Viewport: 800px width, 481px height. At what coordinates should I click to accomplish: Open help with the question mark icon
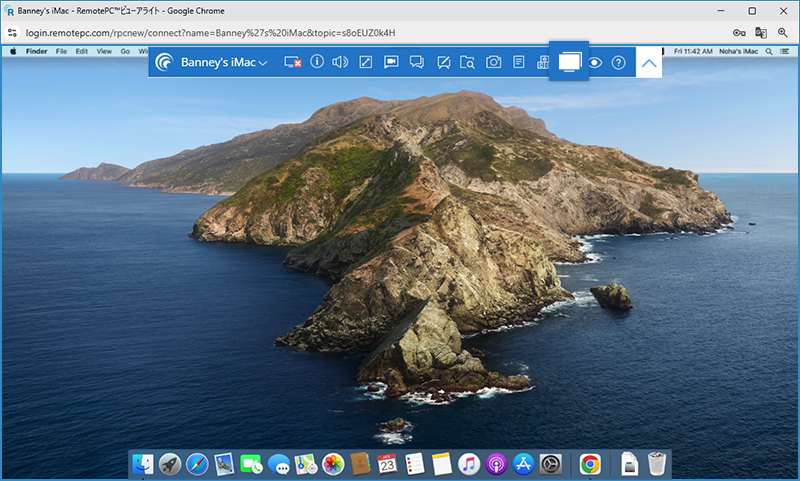(618, 63)
